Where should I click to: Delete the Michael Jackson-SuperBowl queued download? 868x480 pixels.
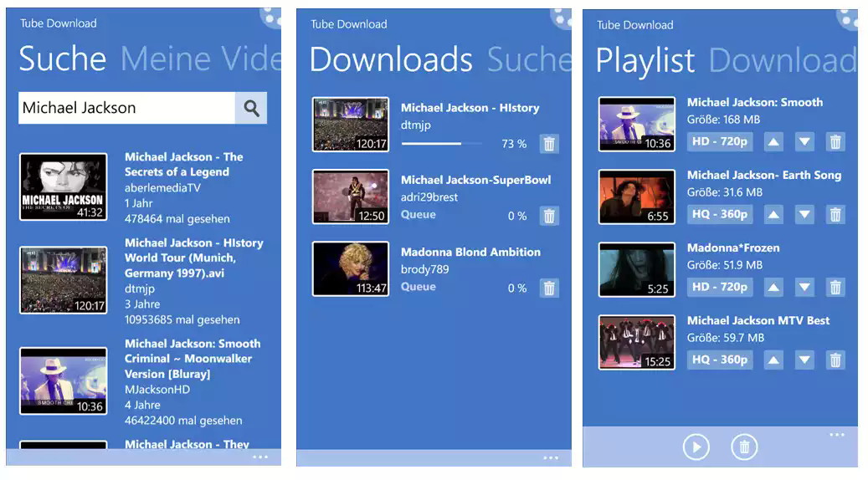549,216
